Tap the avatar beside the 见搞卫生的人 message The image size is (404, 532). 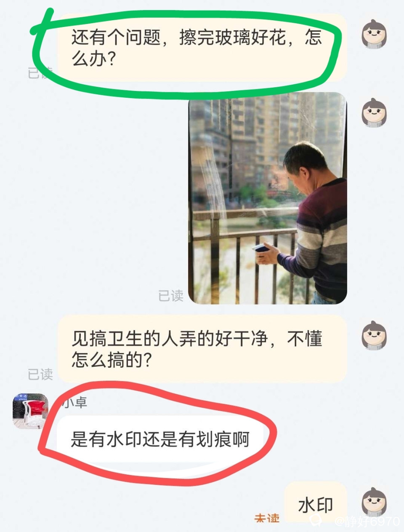point(374,335)
